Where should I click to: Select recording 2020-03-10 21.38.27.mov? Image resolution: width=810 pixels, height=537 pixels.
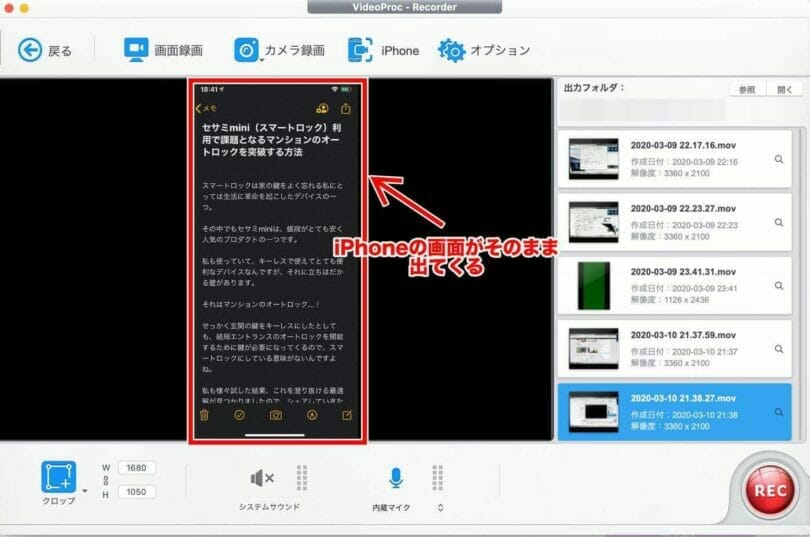point(675,412)
